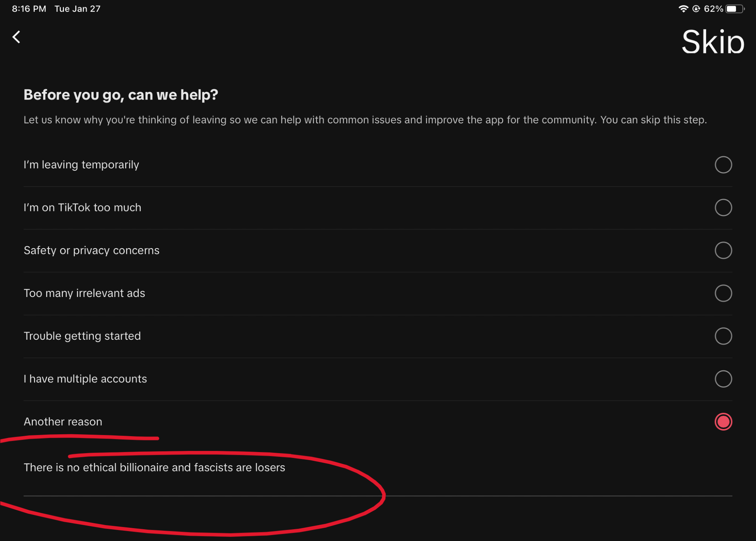Viewport: 756px width, 541px height.
Task: Tap the "I'm leaving temporarily" label text
Action: coord(81,165)
